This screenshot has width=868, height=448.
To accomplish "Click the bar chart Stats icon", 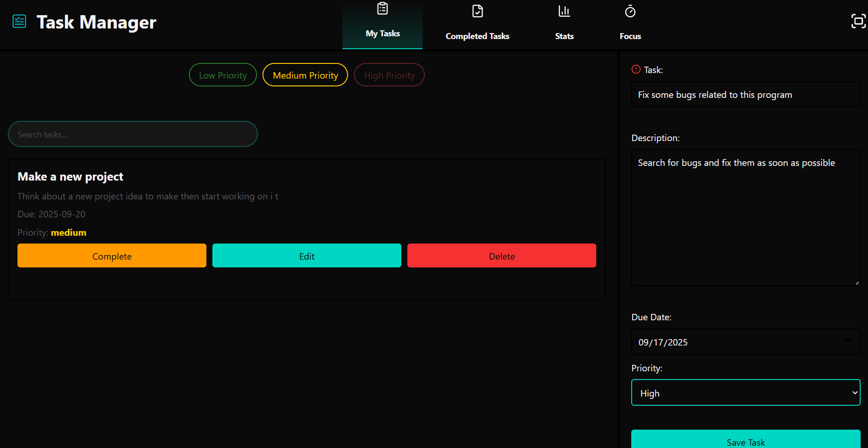I will [564, 11].
